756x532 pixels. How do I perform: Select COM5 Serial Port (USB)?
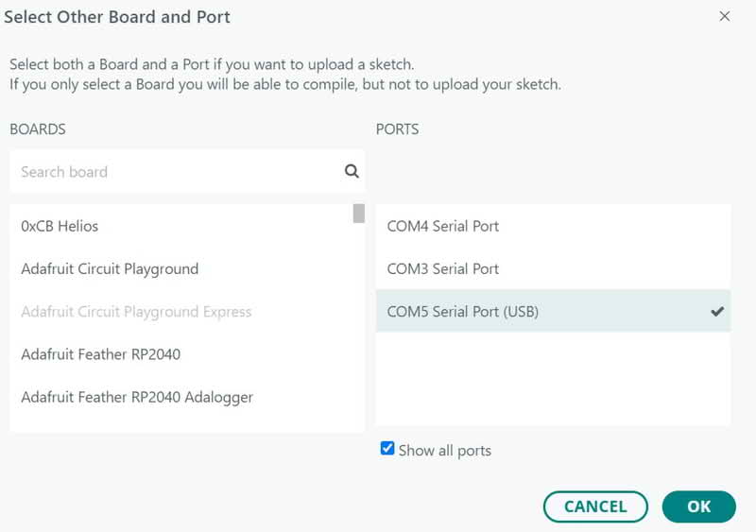[x=463, y=311]
